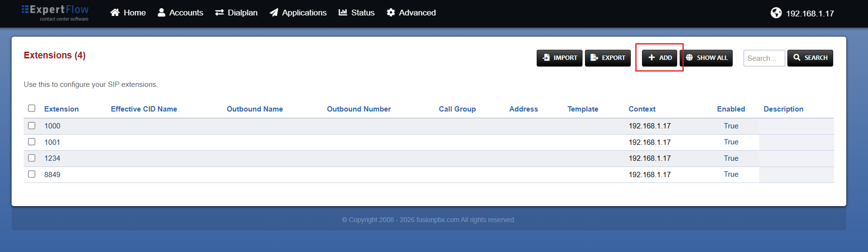Check the box for extension 1000

(x=32, y=126)
